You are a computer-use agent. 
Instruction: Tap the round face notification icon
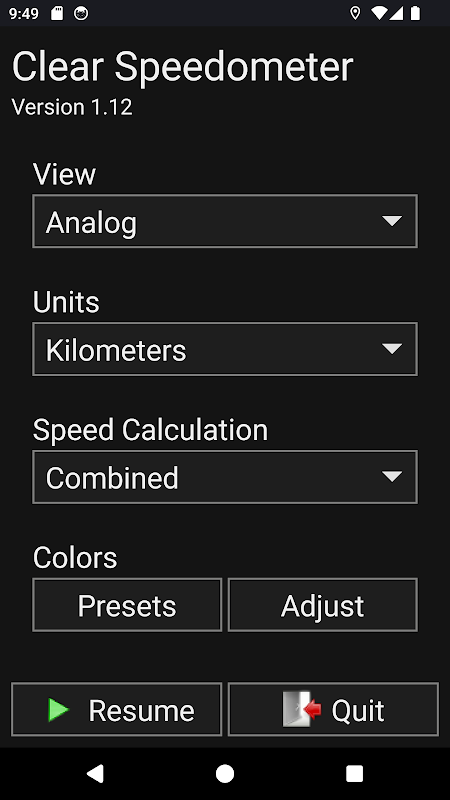(x=81, y=13)
